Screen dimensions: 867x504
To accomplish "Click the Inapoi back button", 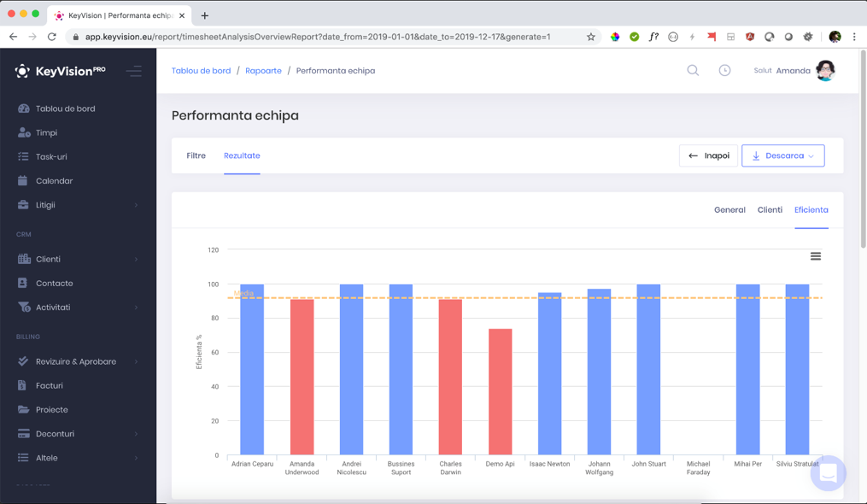I will (x=708, y=155).
